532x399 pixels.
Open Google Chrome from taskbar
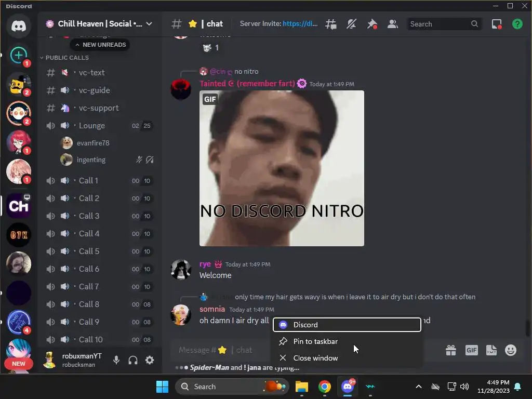pos(325,387)
